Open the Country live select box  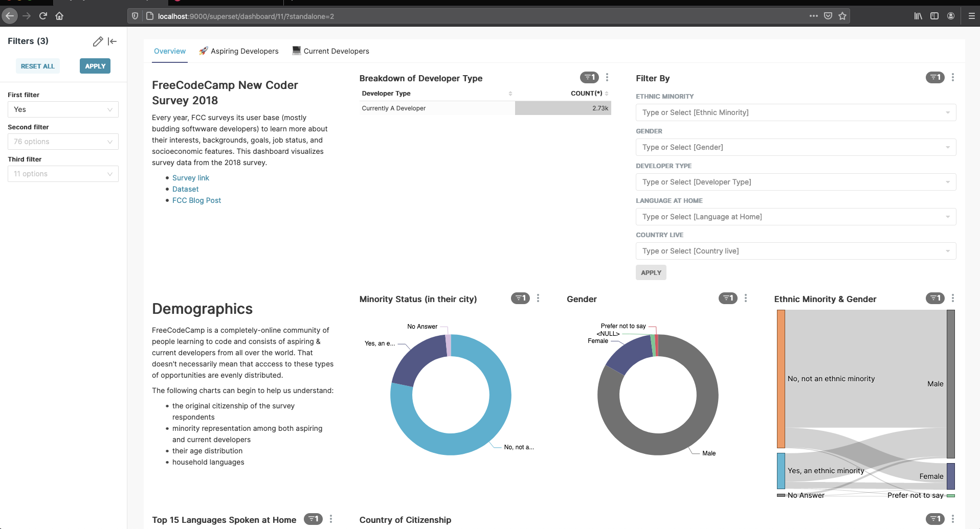(796, 251)
